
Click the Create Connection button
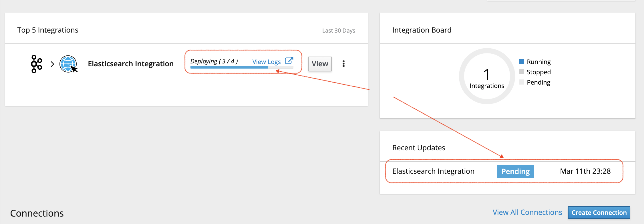tap(599, 213)
